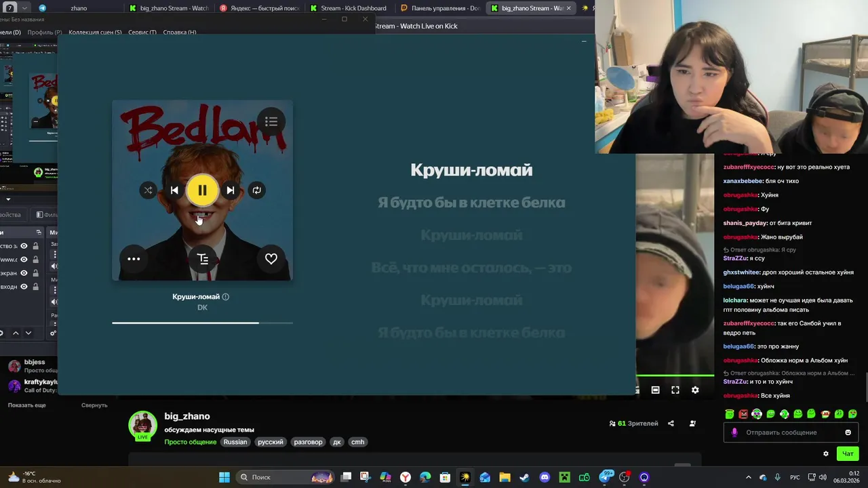Open track info icon next to Круши-ломай
Screen dimensions: 868x488
click(x=226, y=297)
